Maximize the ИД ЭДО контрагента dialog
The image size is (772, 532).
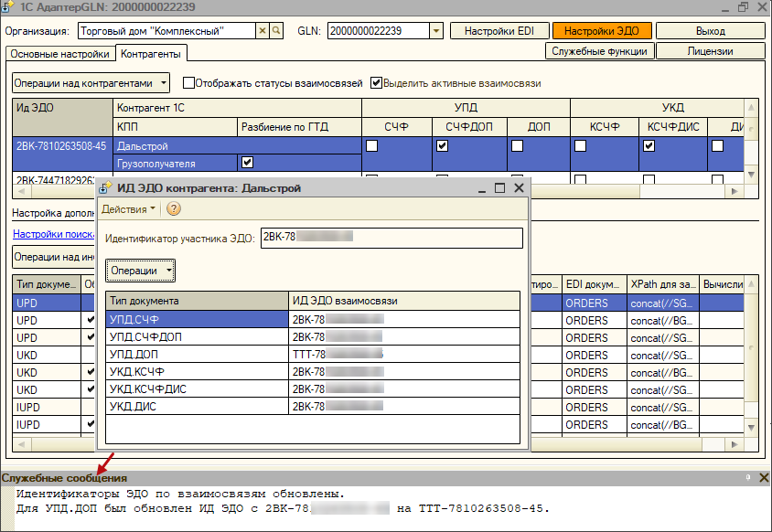pyautogui.click(x=499, y=188)
